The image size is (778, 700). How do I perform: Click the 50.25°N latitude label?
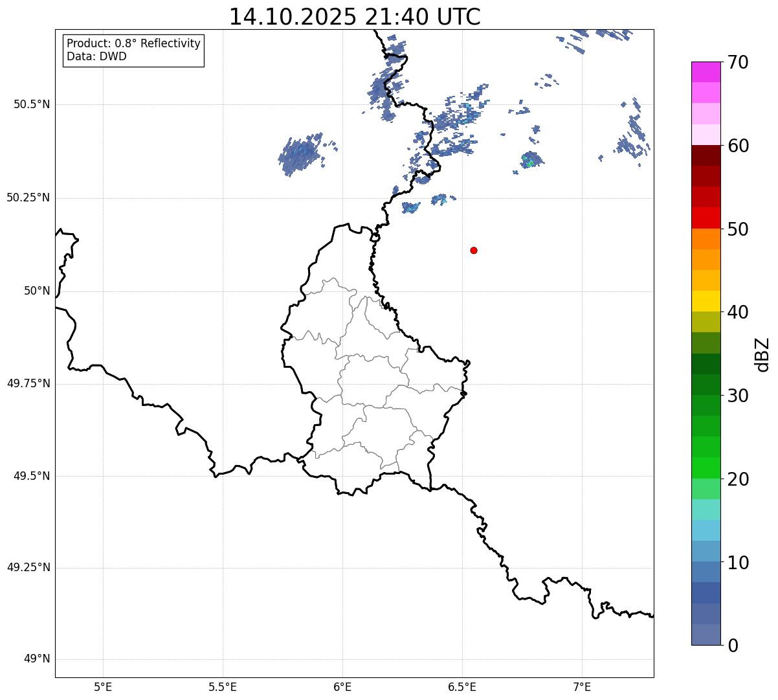click(28, 198)
